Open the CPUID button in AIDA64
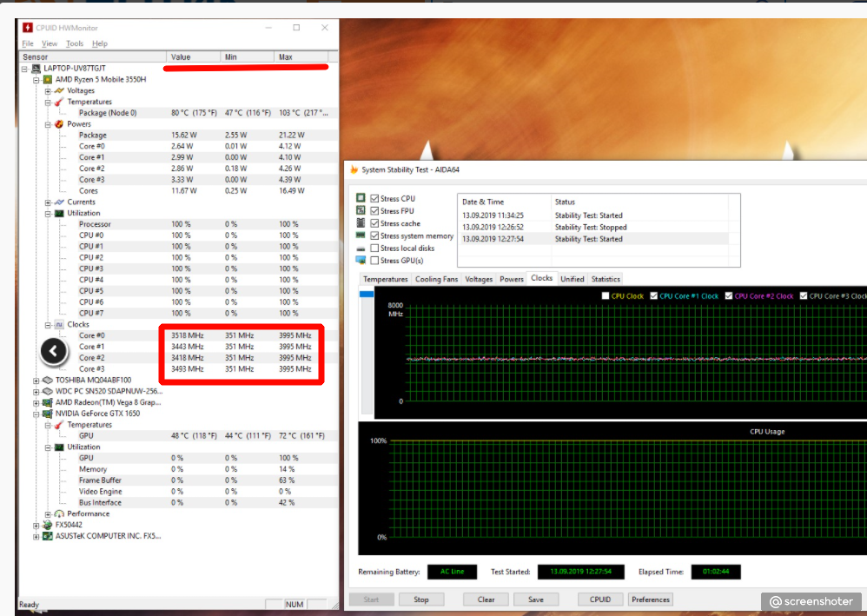867x616 pixels. coord(600,599)
